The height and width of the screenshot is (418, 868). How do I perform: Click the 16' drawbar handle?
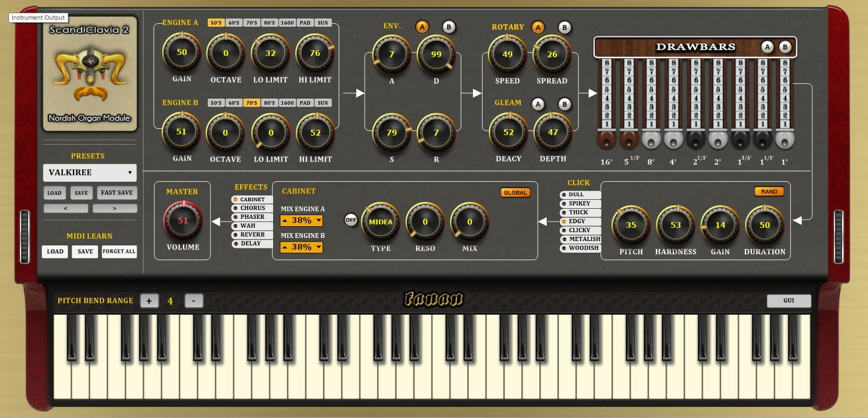point(607,140)
